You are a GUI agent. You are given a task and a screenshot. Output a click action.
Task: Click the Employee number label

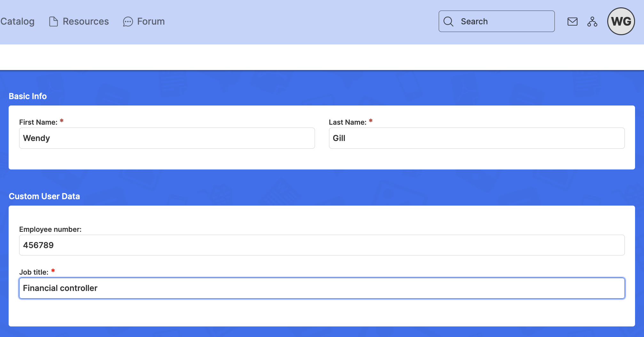click(x=50, y=229)
